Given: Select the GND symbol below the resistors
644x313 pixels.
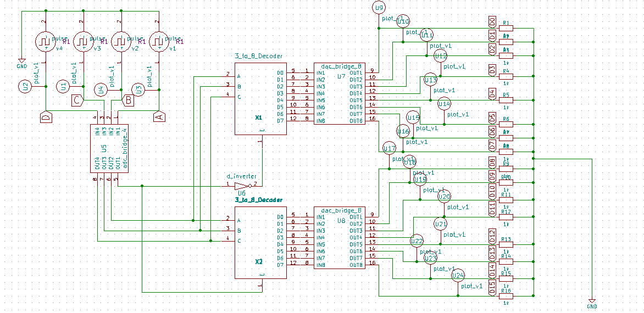Looking at the screenshot, I should tap(591, 303).
